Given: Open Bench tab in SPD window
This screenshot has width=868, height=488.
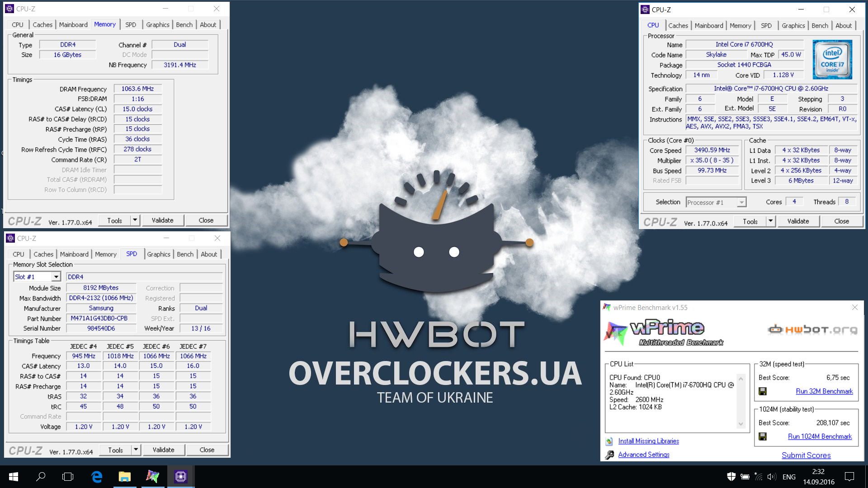Looking at the screenshot, I should coord(185,254).
